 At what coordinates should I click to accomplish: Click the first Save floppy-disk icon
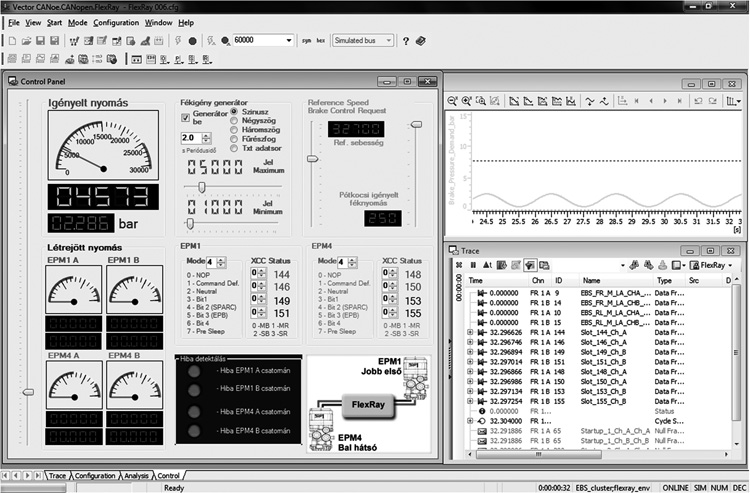pos(41,41)
